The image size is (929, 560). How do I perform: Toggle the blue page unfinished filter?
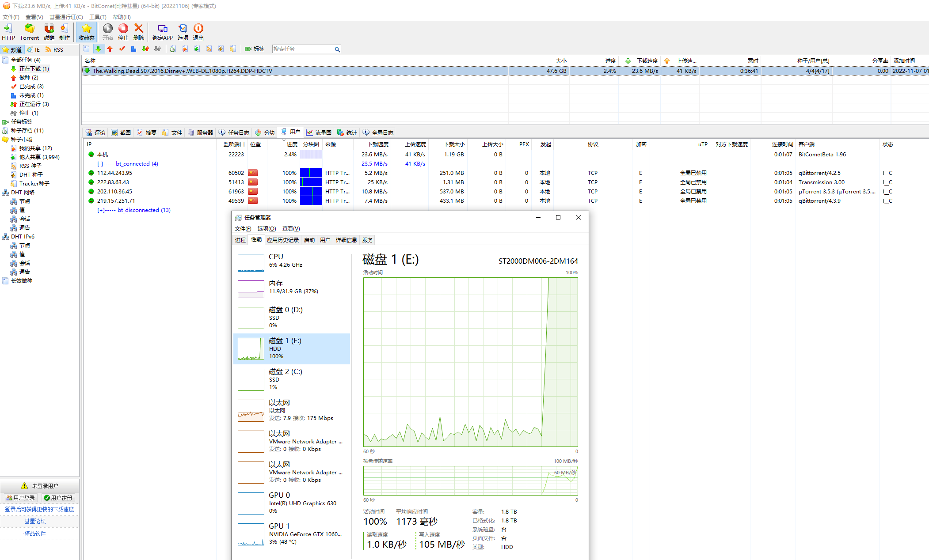point(133,49)
